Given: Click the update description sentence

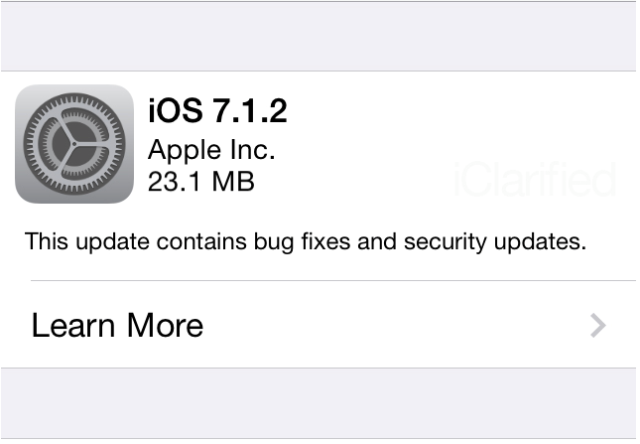Looking at the screenshot, I should [x=305, y=242].
